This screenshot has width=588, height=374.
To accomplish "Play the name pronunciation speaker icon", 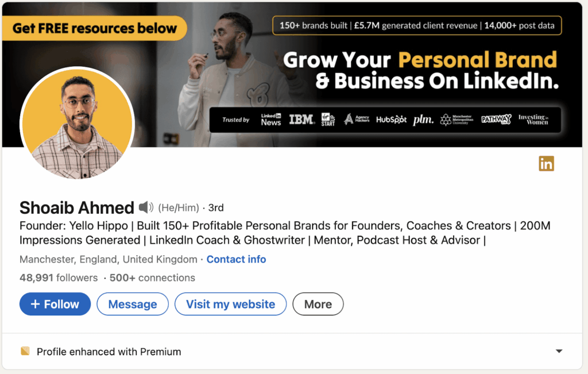I will 146,207.
